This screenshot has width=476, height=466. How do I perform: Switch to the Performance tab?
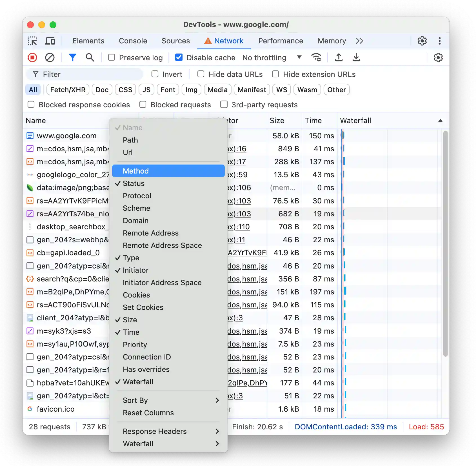[x=281, y=41]
